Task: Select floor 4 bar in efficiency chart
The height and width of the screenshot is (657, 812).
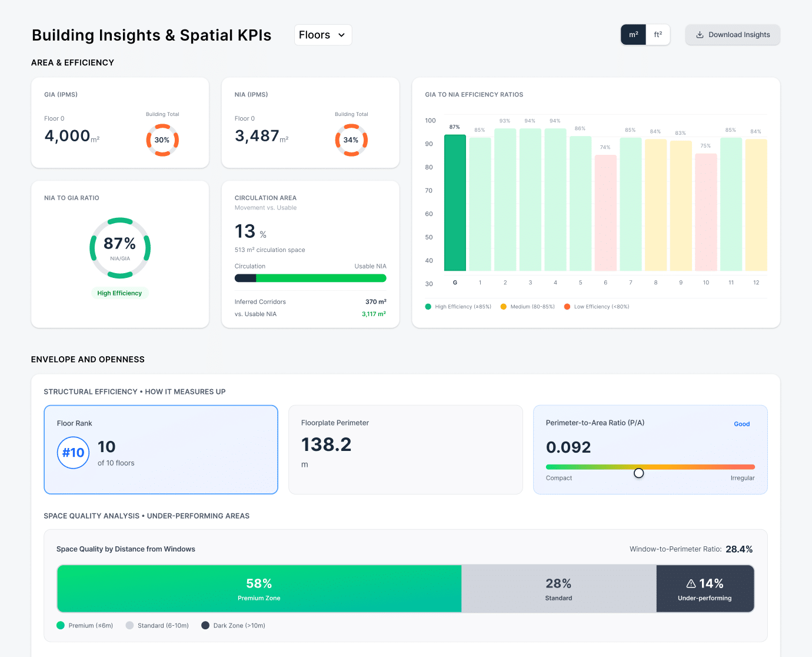Action: 555,200
